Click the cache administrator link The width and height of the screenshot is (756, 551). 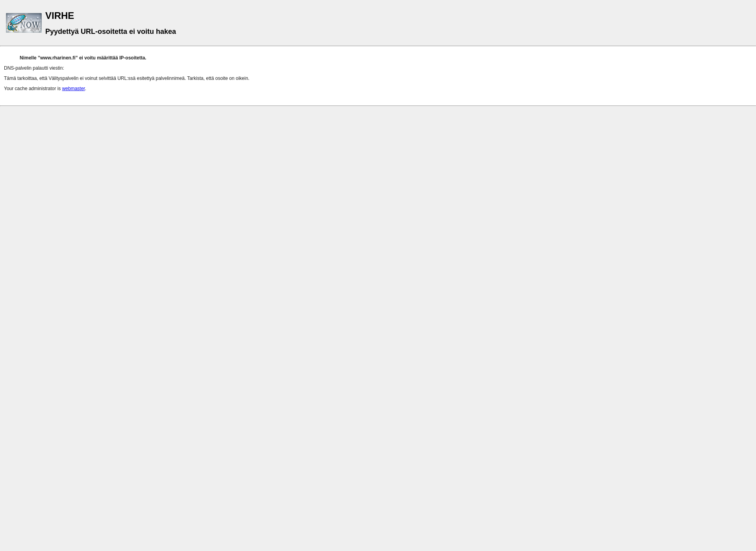[x=73, y=88]
